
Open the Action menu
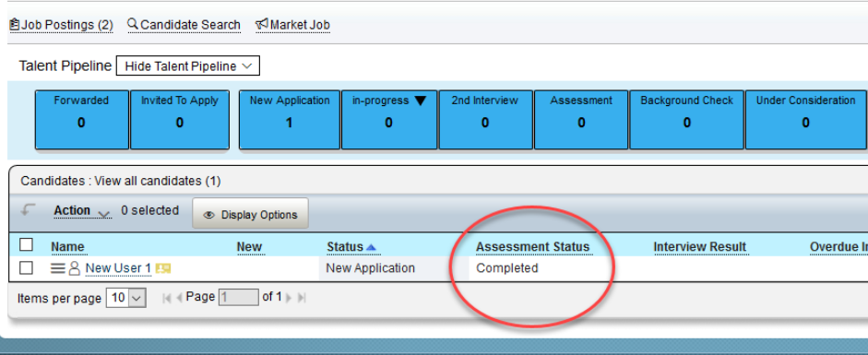point(82,210)
